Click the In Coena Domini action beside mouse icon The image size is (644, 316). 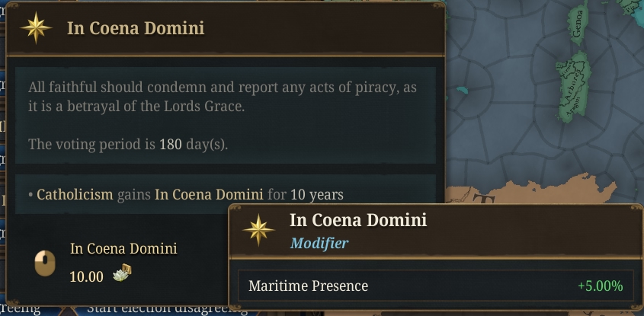[123, 248]
